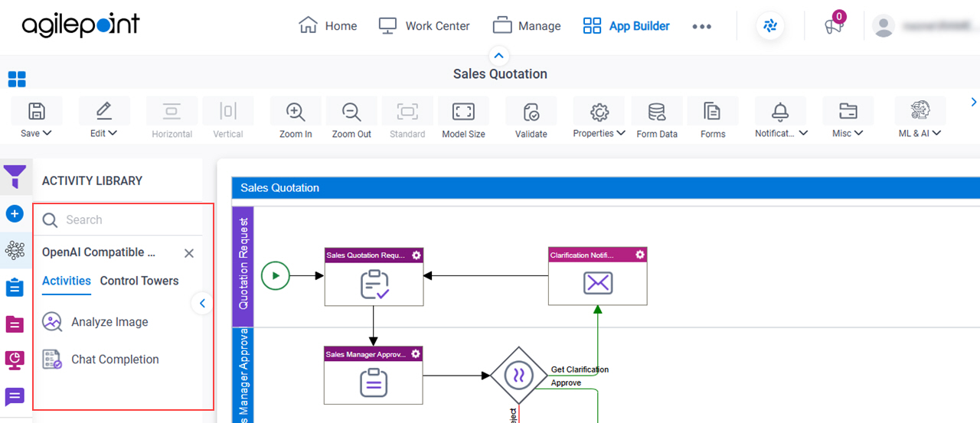Click the ML & AI icon
Viewport: 980px width, 423px height.
(x=920, y=111)
